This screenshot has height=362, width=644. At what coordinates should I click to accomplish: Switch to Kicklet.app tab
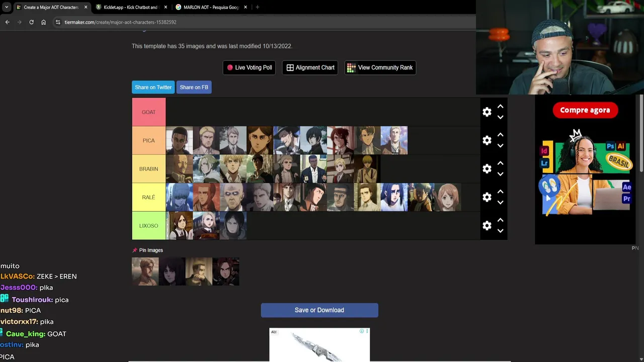click(131, 7)
